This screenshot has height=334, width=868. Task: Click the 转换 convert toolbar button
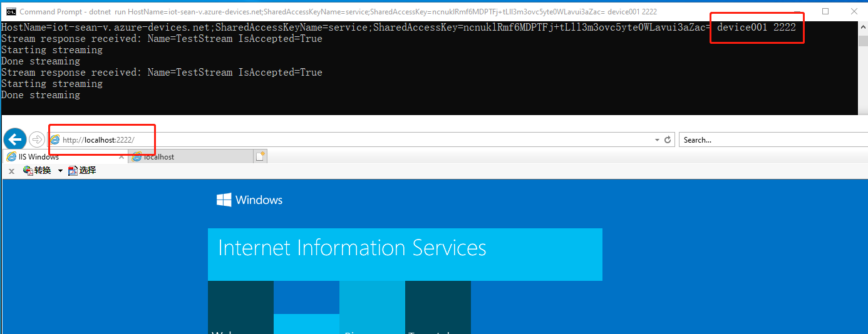point(37,170)
